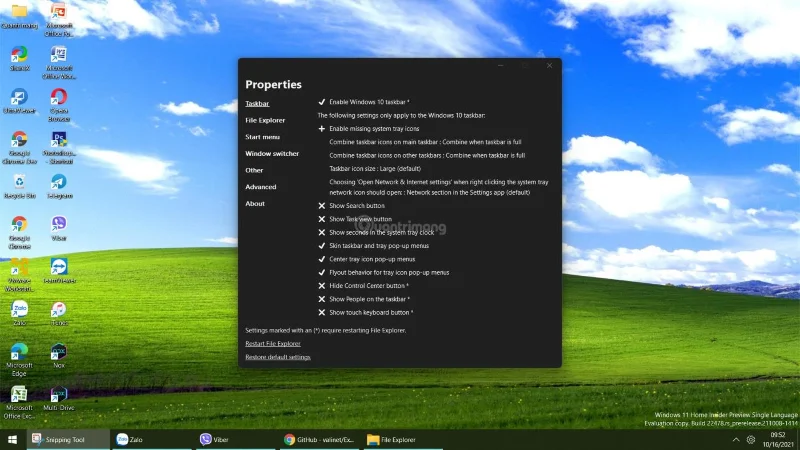Open the About section in Properties
The width and height of the screenshot is (800, 450).
point(255,204)
